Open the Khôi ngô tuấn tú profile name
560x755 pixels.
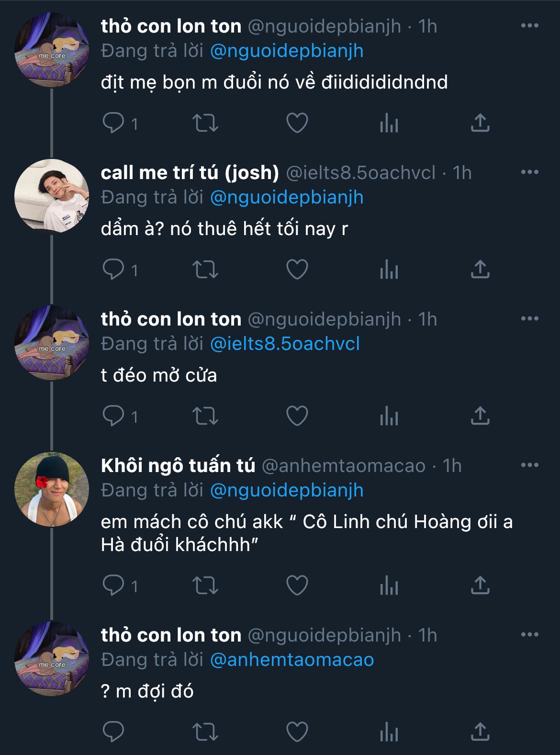(178, 465)
